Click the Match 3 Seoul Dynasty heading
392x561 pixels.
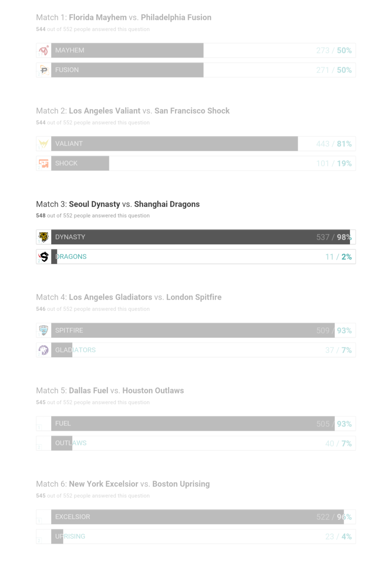[x=118, y=204]
